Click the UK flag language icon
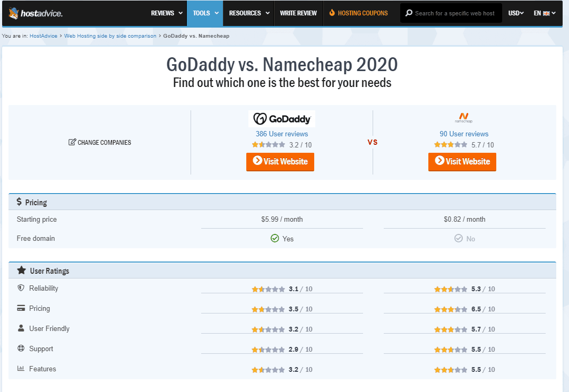The image size is (569, 392). [x=546, y=13]
